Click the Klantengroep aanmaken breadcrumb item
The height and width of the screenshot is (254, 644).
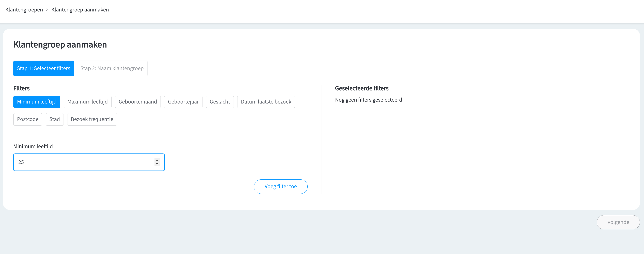pyautogui.click(x=80, y=10)
